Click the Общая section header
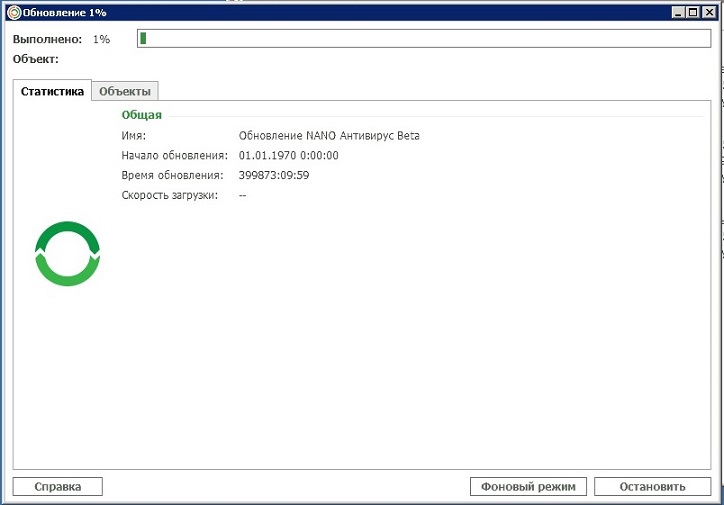 [x=141, y=115]
